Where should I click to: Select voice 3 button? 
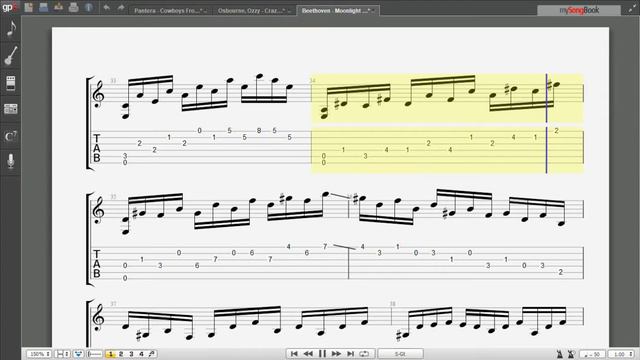[131, 354]
